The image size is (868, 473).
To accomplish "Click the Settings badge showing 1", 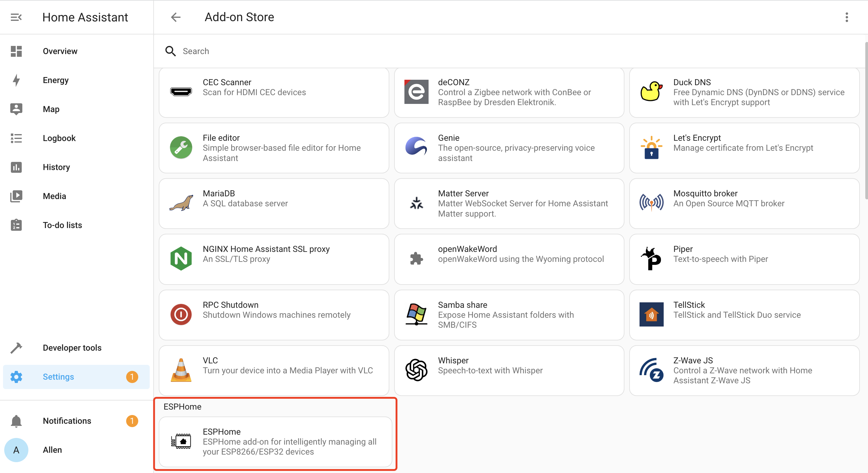I will 132,377.
